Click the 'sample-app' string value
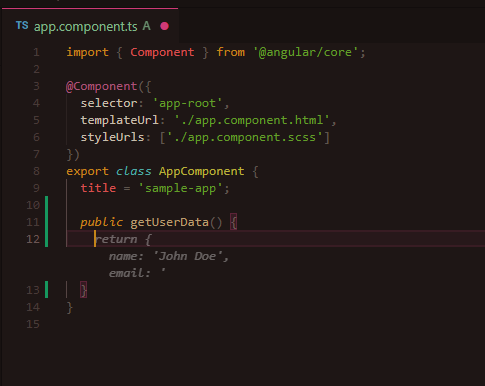The height and width of the screenshot is (386, 485). point(180,188)
